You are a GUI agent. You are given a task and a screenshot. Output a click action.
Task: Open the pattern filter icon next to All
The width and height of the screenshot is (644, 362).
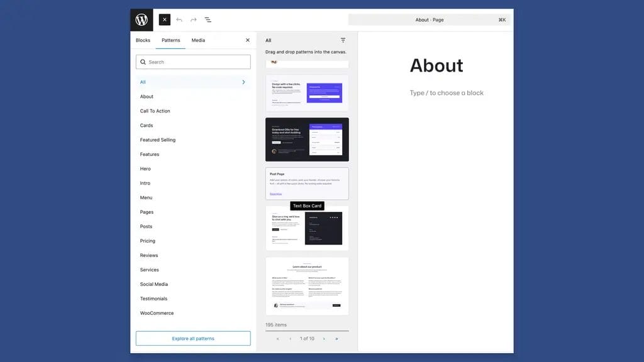[342, 40]
